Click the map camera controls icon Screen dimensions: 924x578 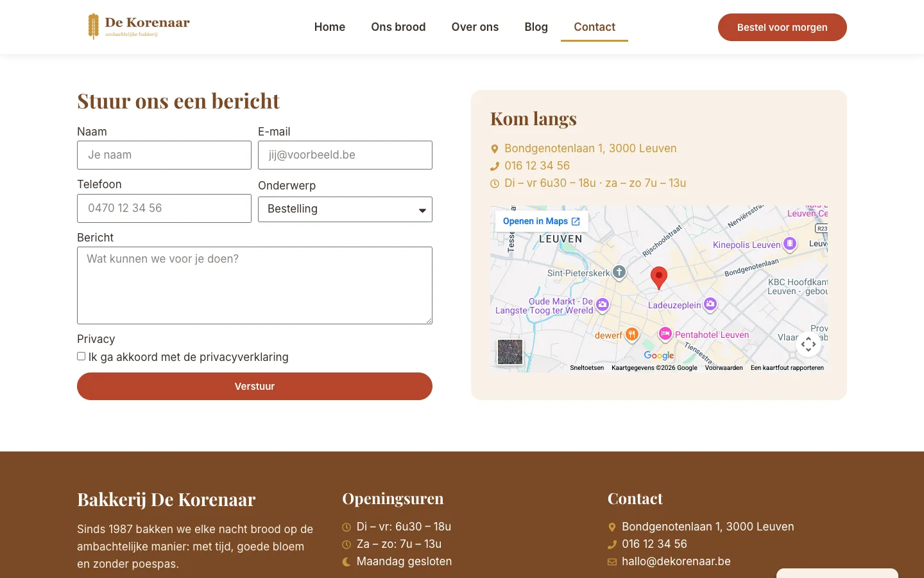click(x=809, y=344)
